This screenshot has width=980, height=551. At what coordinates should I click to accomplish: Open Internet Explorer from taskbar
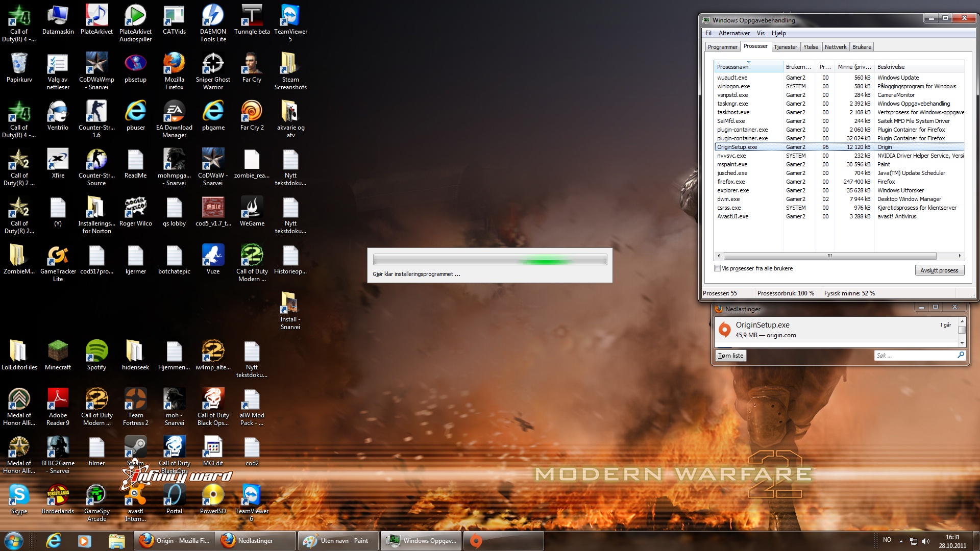tap(54, 540)
